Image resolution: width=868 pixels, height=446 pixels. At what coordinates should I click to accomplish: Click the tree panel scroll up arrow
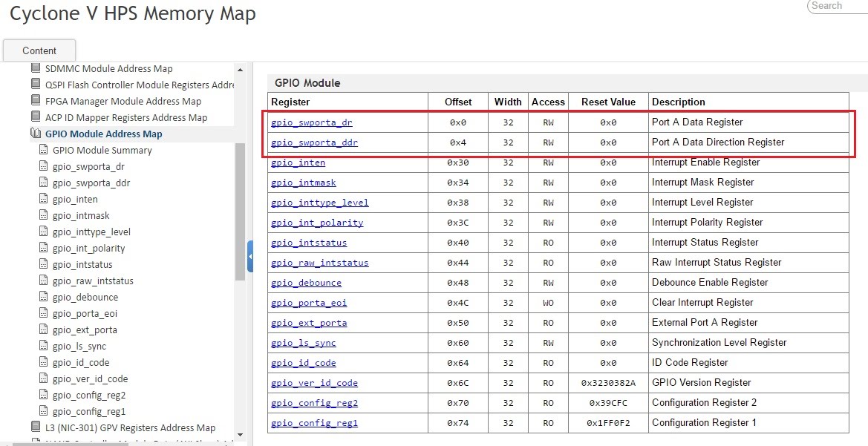240,70
